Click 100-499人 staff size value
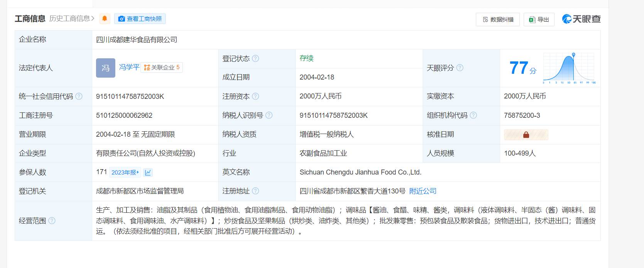Image resolution: width=644 pixels, height=268 pixels. click(520, 153)
